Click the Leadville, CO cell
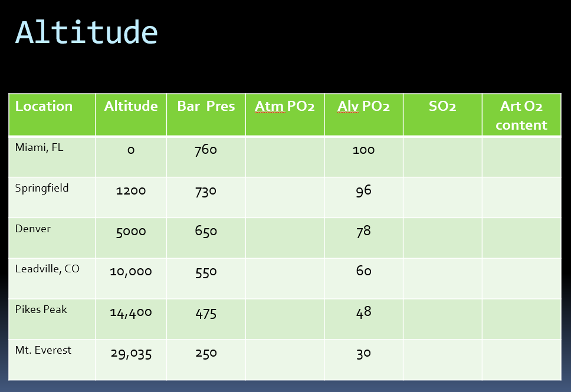 point(47,269)
